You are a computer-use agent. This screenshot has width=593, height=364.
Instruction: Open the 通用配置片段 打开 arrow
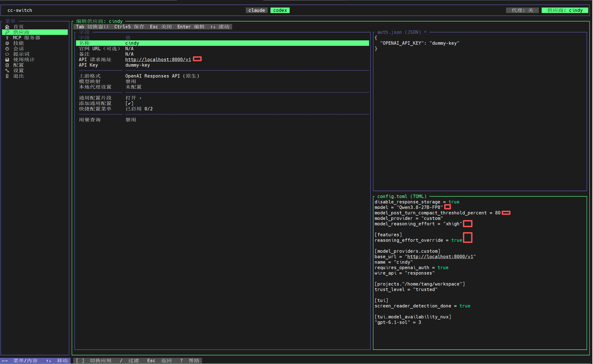click(134, 98)
